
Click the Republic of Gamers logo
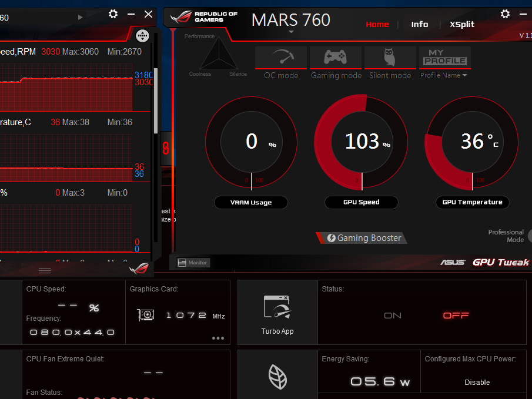point(204,17)
